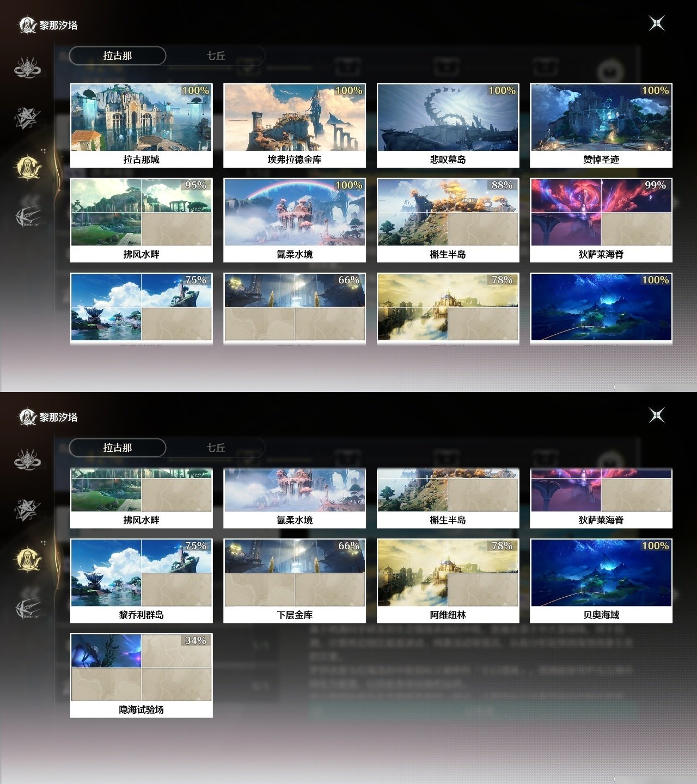The height and width of the screenshot is (784, 697).
Task: Click the lotus-loop emblem in the upper screenshot's sidebar
Action: pos(27,68)
